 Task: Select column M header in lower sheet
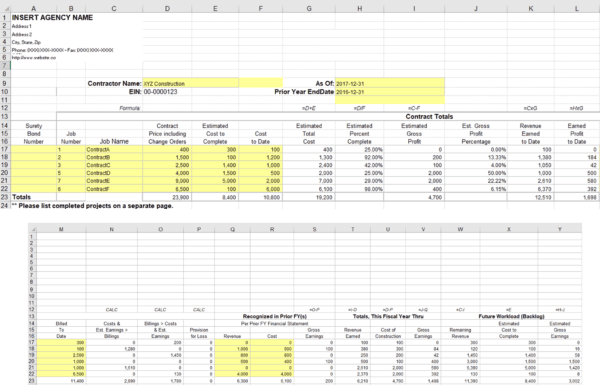61,229
